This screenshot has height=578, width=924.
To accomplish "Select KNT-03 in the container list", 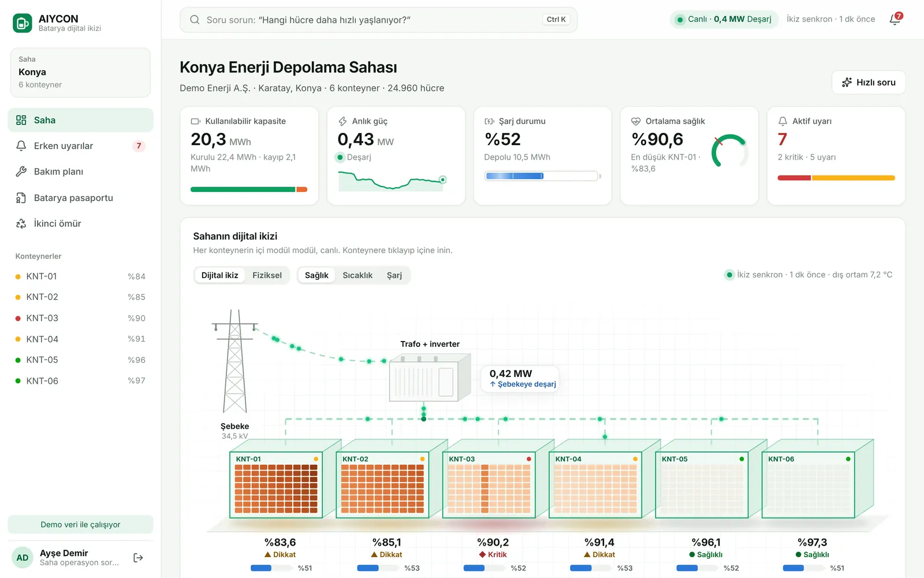I will point(80,318).
